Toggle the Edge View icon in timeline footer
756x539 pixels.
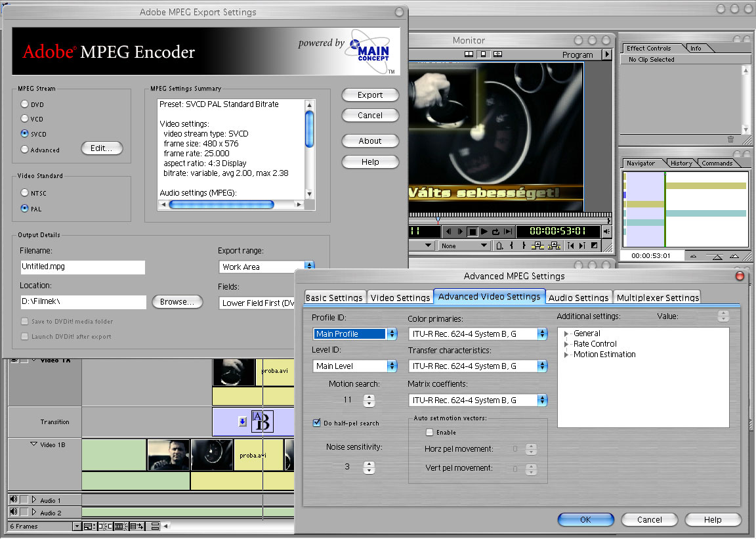[121, 526]
